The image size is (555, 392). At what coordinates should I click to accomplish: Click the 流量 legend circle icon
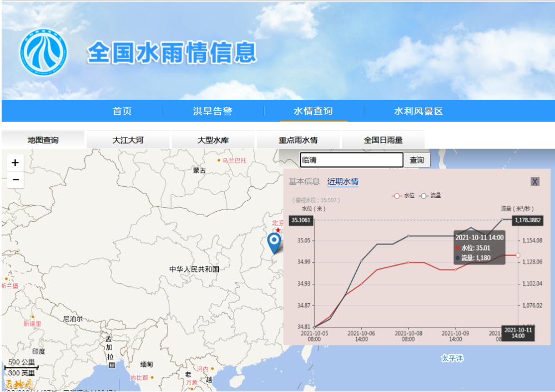pos(424,195)
